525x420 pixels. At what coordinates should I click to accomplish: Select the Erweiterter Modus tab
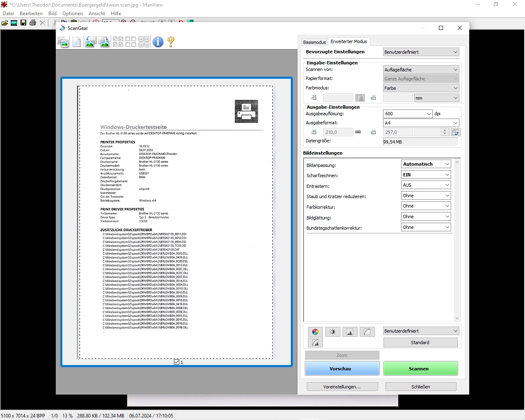pos(349,41)
